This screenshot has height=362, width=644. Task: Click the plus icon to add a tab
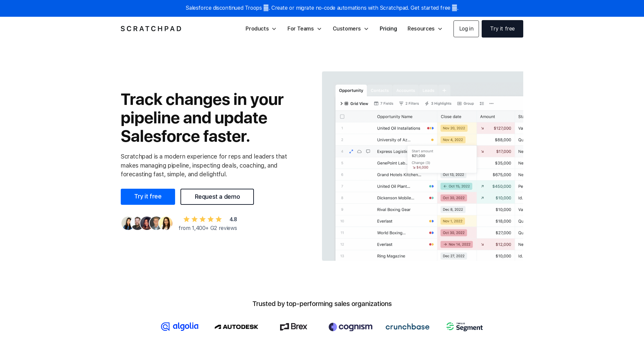[444, 90]
